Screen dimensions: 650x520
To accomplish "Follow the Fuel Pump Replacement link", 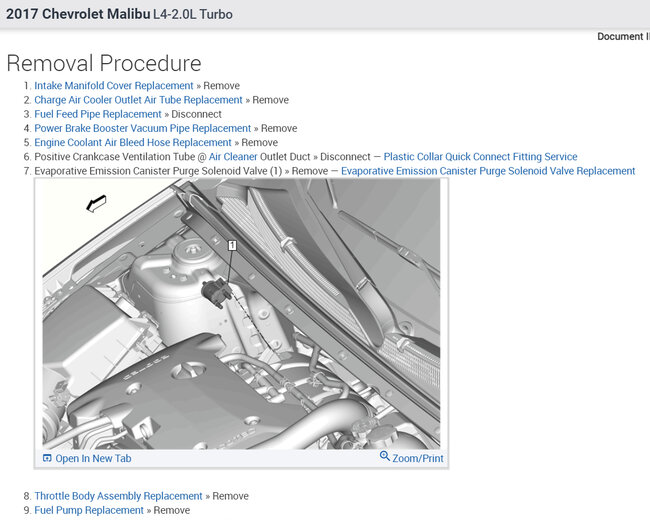I will click(89, 510).
